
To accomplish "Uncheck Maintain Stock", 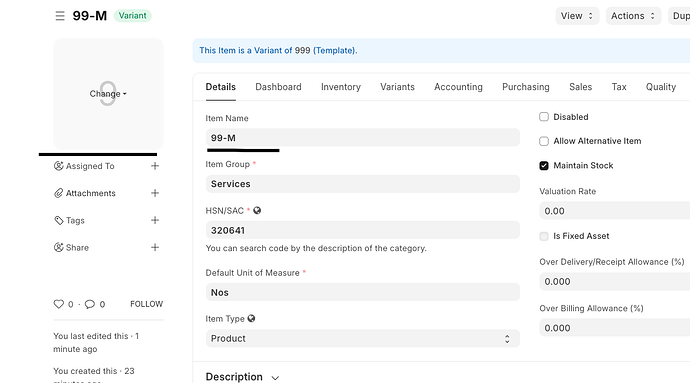I will pos(544,166).
